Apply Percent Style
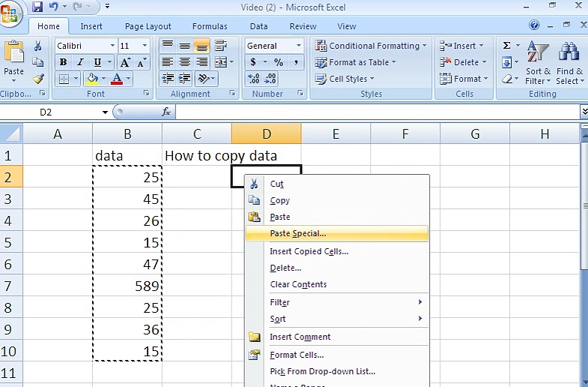The image size is (588, 387). pos(278,62)
